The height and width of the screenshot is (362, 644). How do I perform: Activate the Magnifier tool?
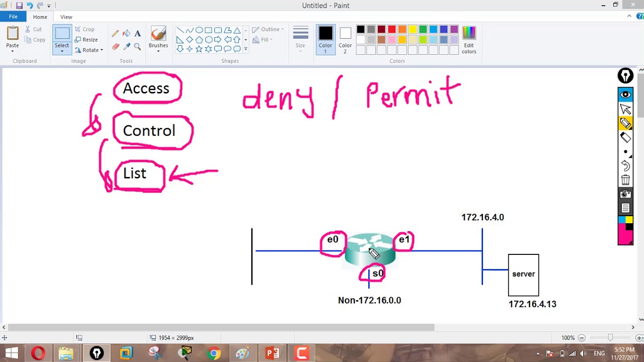[137, 47]
